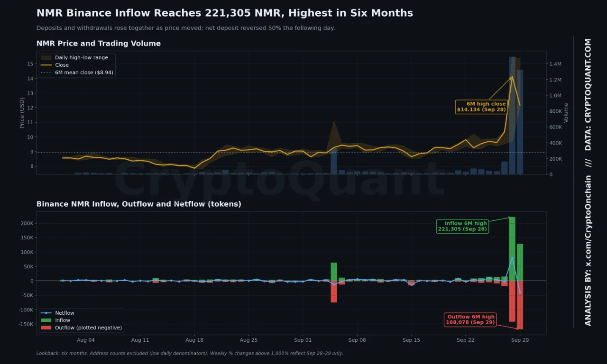Screen dimensions: 607x364
Task: Click the 'Sep 22' date axis label
Action: pos(465,340)
